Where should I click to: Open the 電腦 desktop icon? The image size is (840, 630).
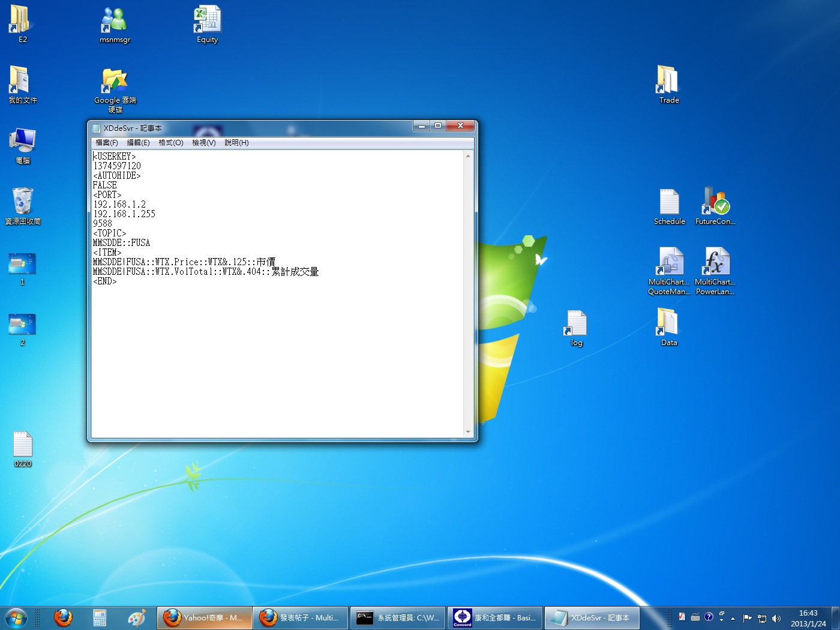click(x=22, y=145)
